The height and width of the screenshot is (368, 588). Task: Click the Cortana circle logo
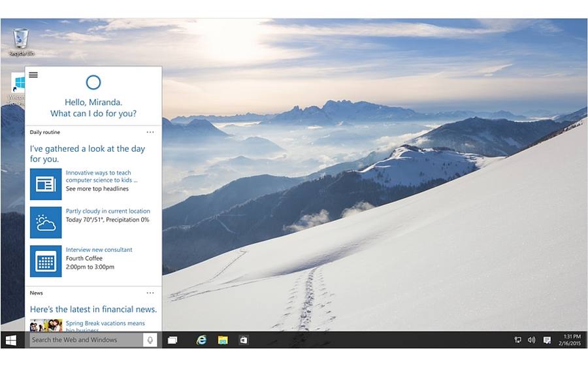point(93,82)
